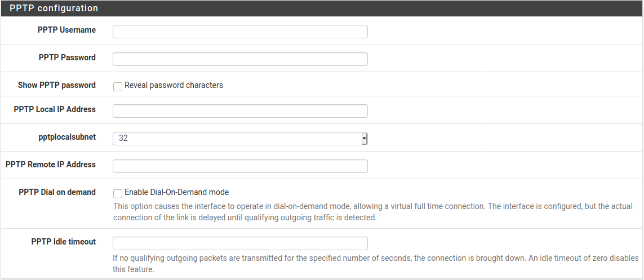The image size is (644, 280).
Task: Click the "PPTP Dial on demand" row label
Action: point(57,192)
